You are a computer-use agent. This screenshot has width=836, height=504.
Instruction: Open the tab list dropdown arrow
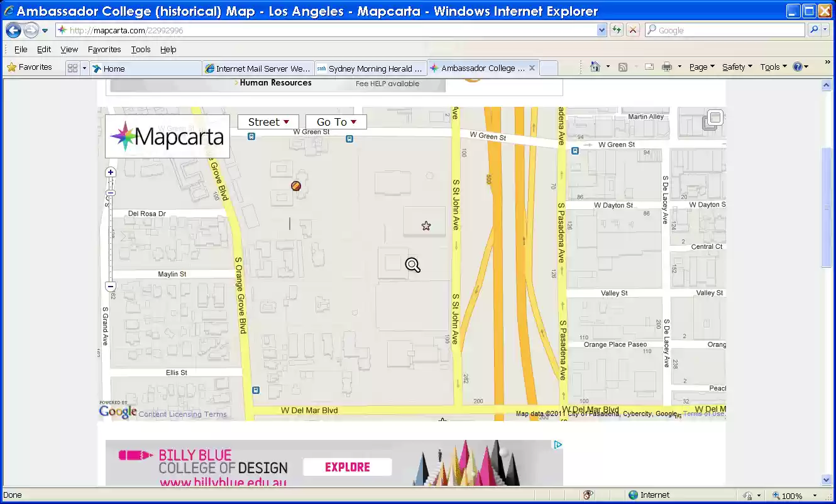(84, 68)
